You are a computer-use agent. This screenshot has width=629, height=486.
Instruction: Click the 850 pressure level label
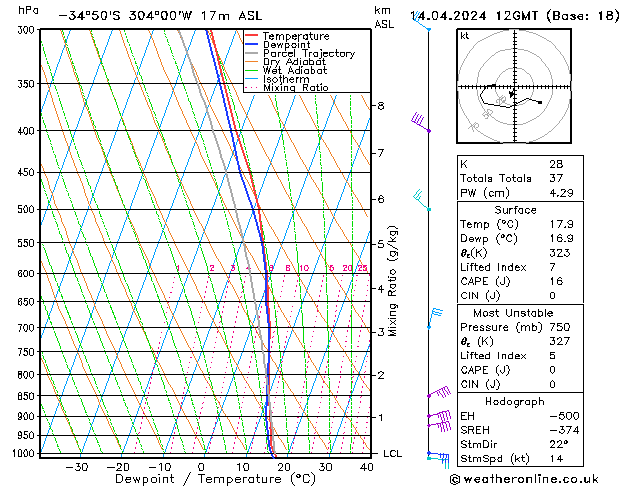28,396
